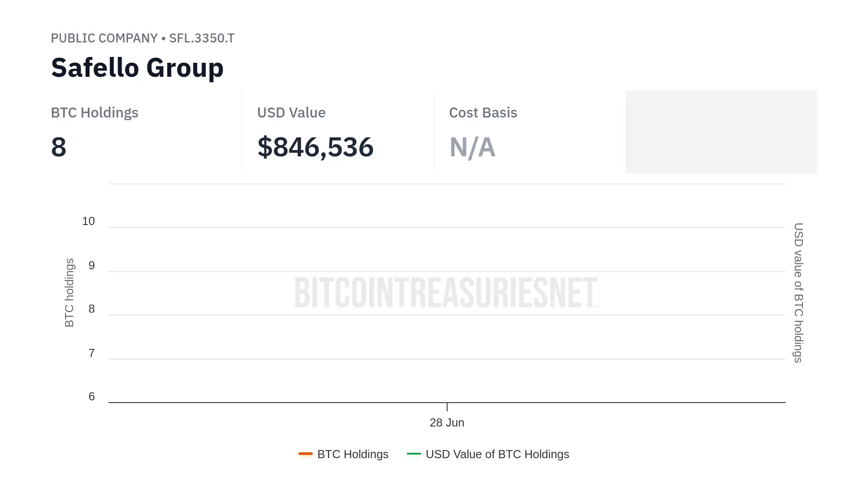Select the 28 Jun axis label

(x=447, y=422)
